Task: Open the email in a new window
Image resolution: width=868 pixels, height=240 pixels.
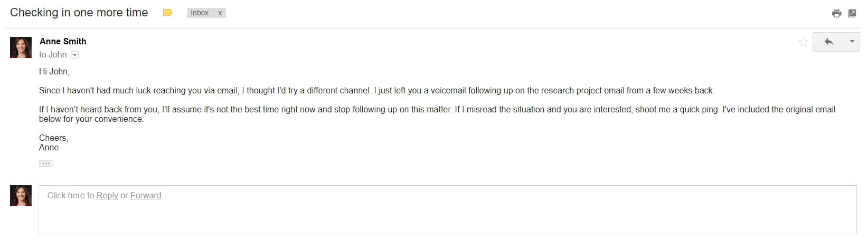Action: [x=852, y=13]
